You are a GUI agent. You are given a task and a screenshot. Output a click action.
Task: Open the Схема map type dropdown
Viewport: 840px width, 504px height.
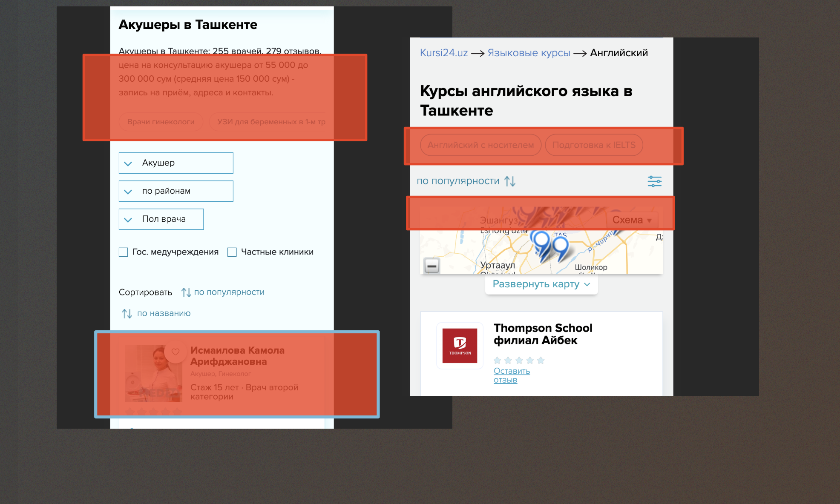point(632,220)
